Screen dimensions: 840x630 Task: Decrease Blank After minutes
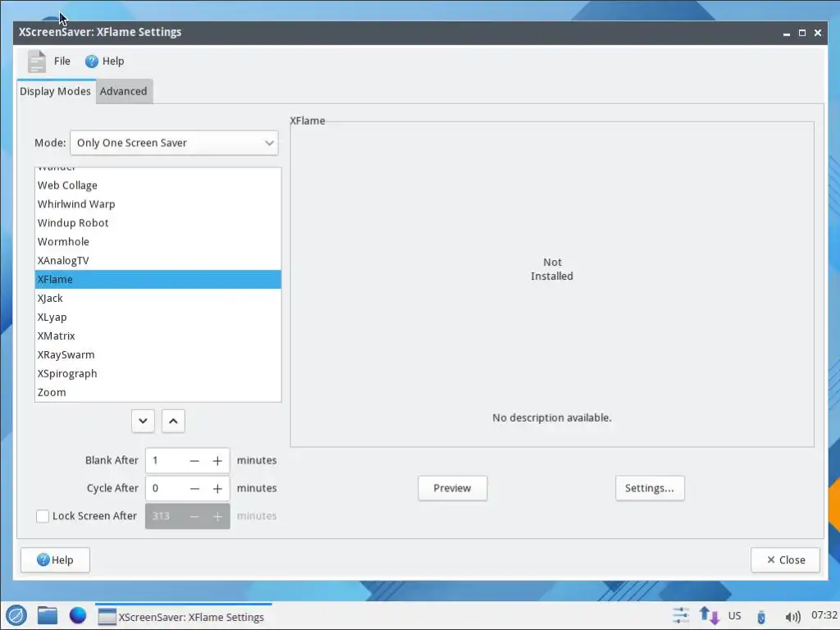(x=194, y=461)
